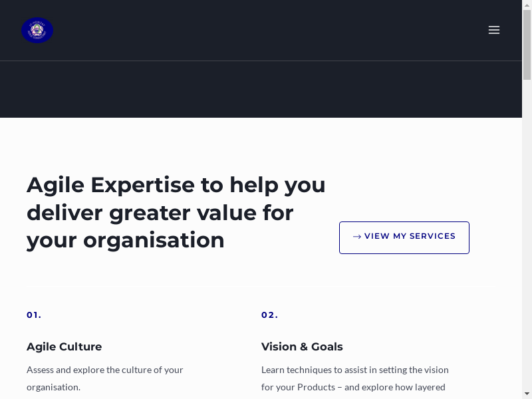
Task: Click the 01. section number
Action: click(34, 315)
